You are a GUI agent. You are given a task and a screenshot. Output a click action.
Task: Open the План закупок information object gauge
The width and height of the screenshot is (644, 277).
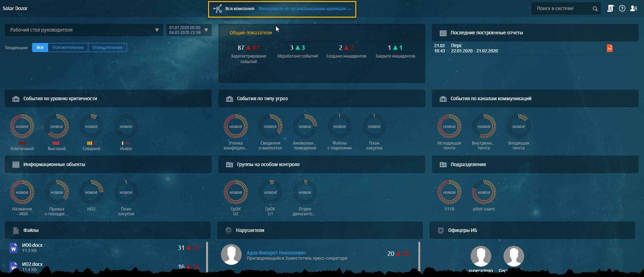pos(126,192)
